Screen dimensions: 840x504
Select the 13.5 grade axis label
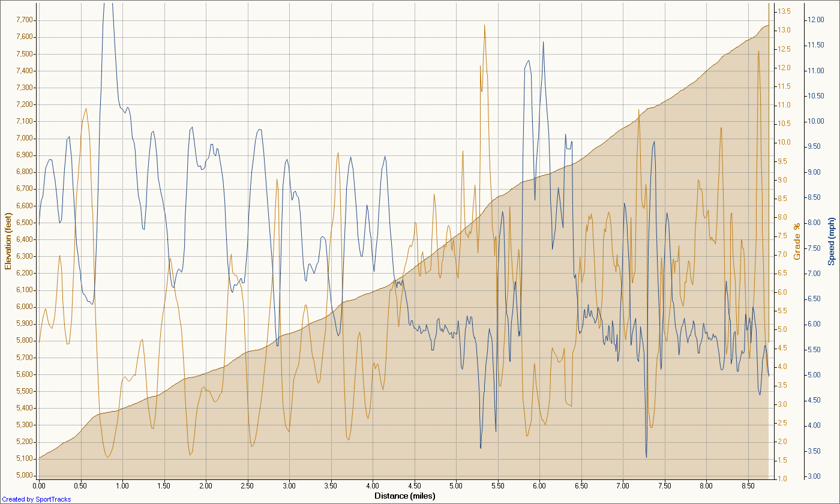[785, 11]
